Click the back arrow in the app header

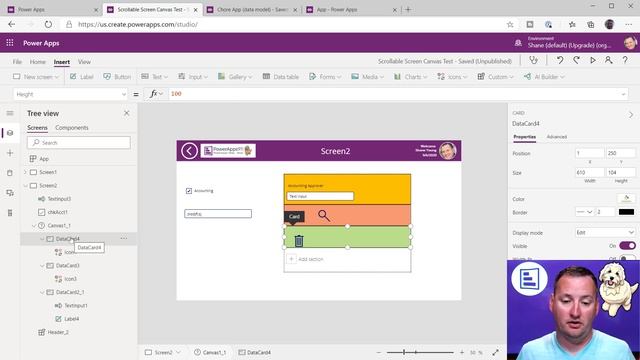(x=189, y=151)
